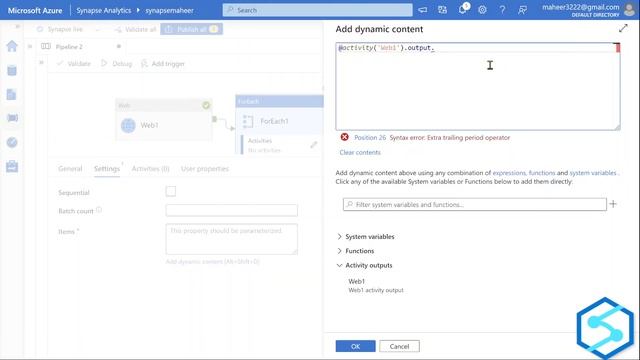Open the directory and subscription filter icon
The image size is (640, 360).
click(x=442, y=10)
